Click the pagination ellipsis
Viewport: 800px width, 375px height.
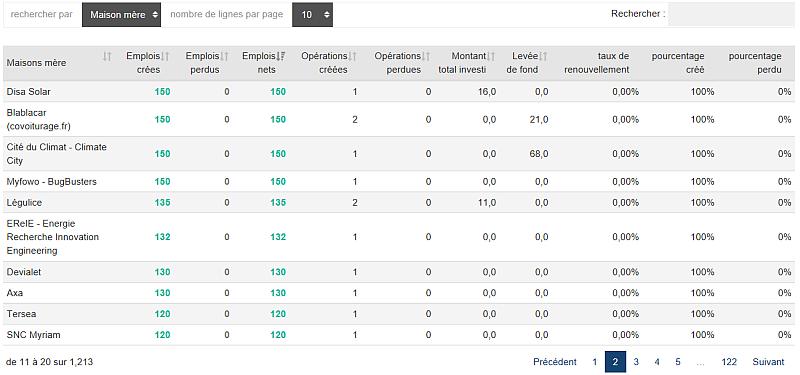[700, 362]
